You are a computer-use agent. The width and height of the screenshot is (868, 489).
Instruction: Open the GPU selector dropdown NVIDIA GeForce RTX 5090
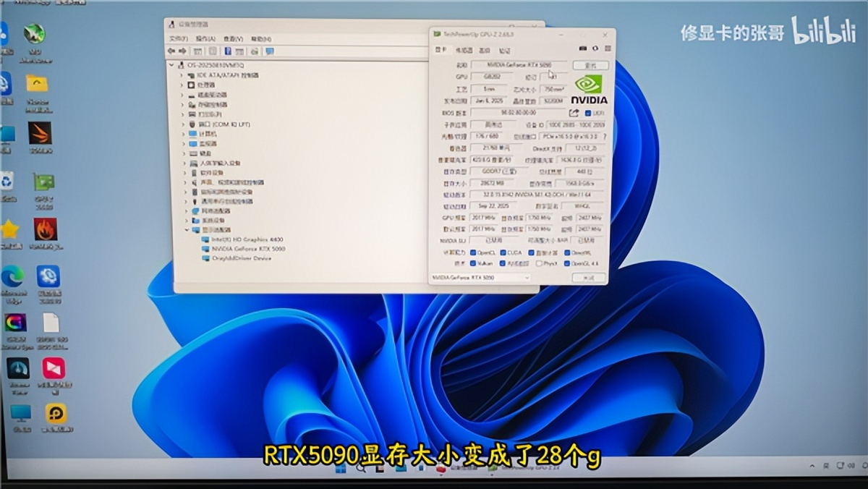pyautogui.click(x=480, y=277)
